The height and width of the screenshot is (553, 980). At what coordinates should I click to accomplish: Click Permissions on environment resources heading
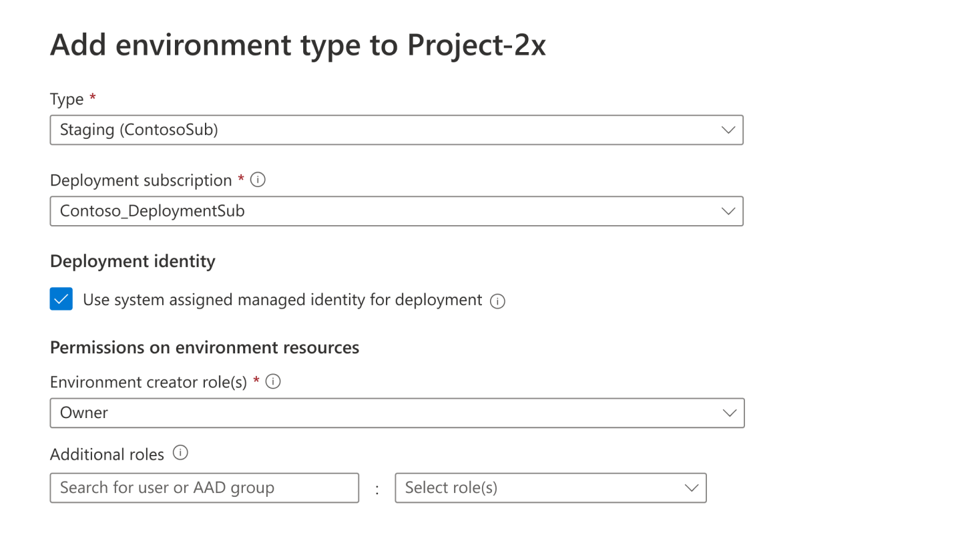pyautogui.click(x=204, y=347)
